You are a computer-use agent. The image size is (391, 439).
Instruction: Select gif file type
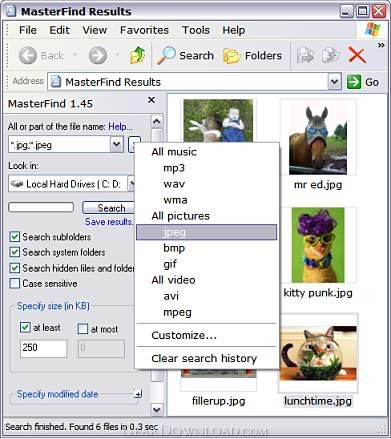[x=207, y=264]
